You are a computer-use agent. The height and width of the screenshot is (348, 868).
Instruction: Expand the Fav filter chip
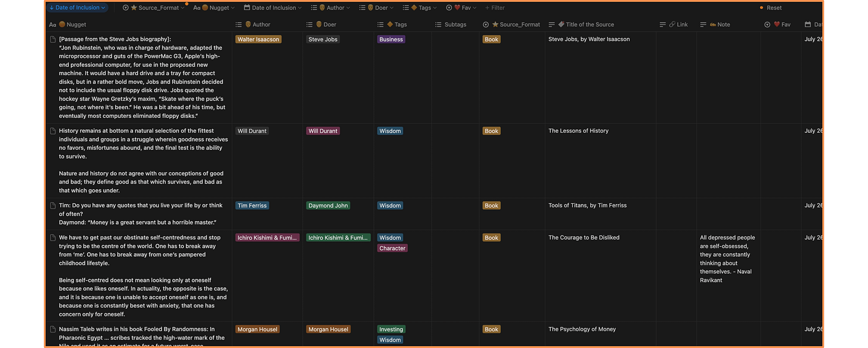pyautogui.click(x=461, y=8)
